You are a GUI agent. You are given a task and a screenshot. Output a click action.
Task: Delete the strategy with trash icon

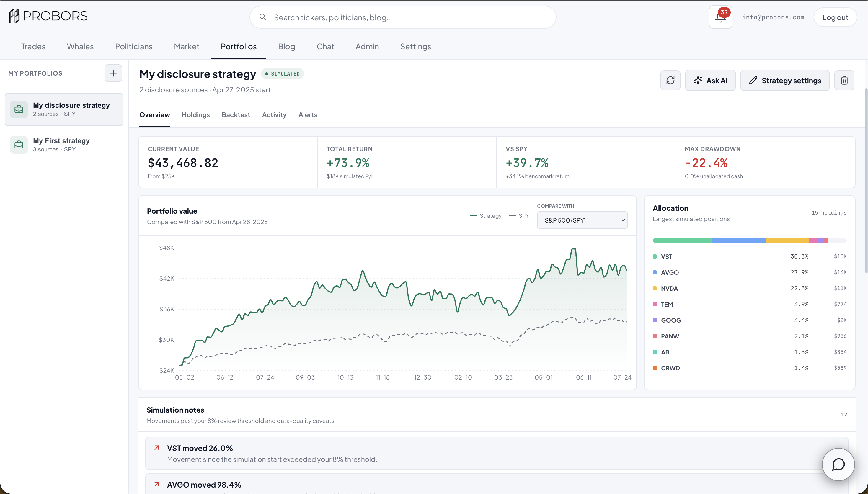844,80
